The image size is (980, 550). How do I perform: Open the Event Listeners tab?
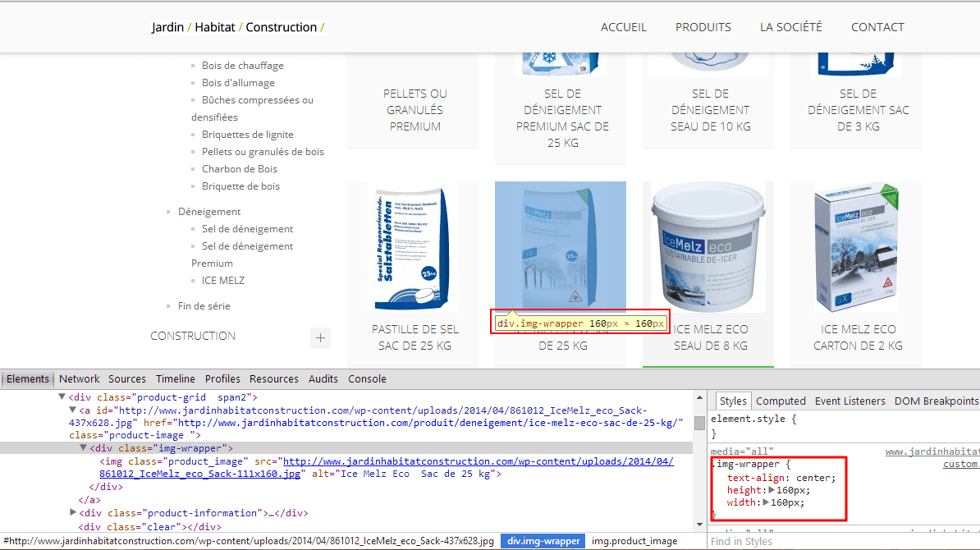[x=849, y=401]
